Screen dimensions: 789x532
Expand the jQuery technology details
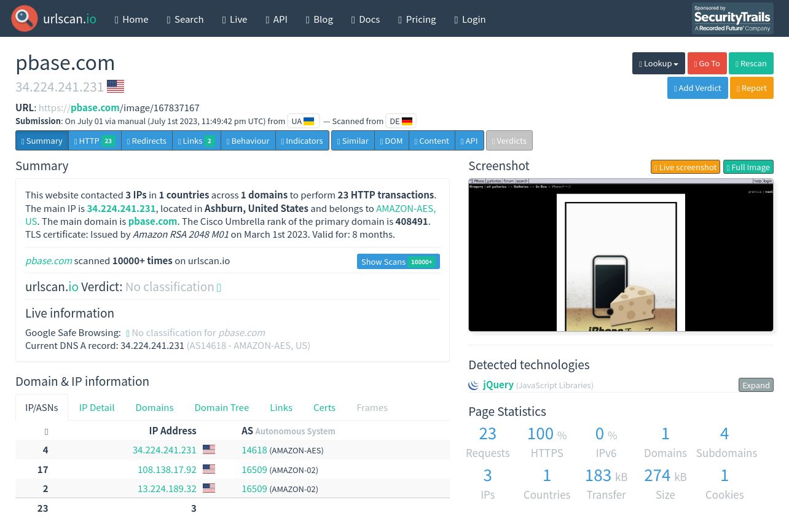click(756, 385)
